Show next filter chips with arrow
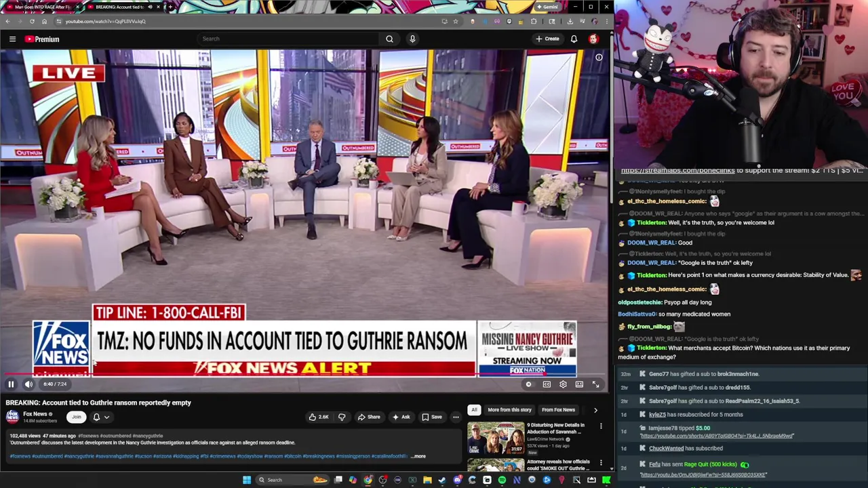The width and height of the screenshot is (868, 488). point(595,409)
